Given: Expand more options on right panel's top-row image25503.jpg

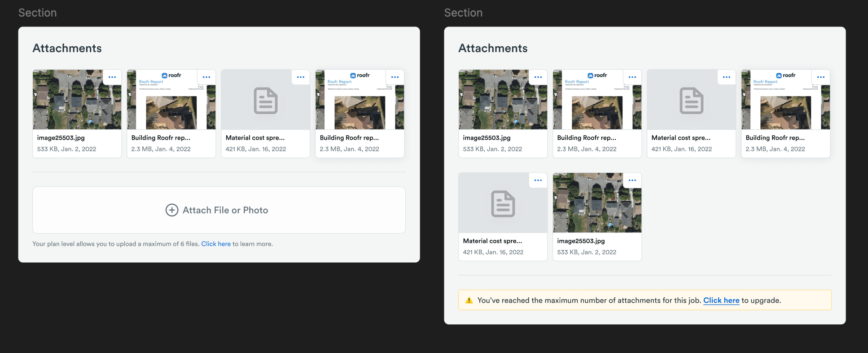Looking at the screenshot, I should (538, 77).
